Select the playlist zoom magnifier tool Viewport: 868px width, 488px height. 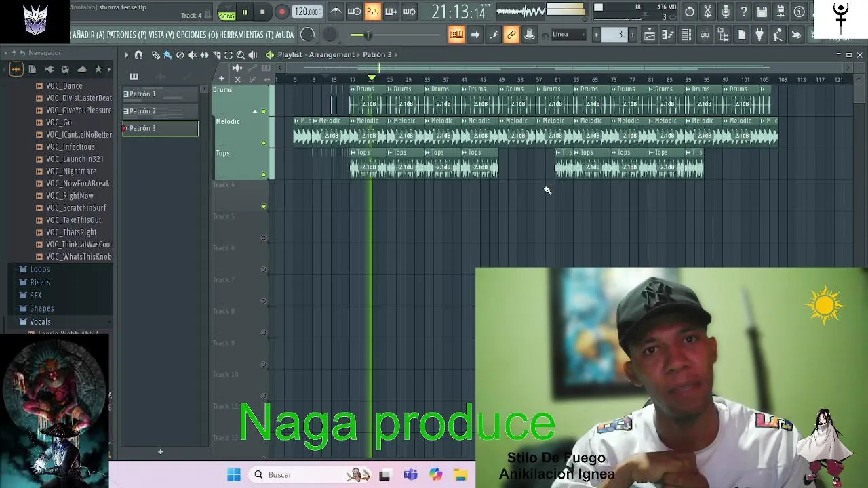(241, 55)
